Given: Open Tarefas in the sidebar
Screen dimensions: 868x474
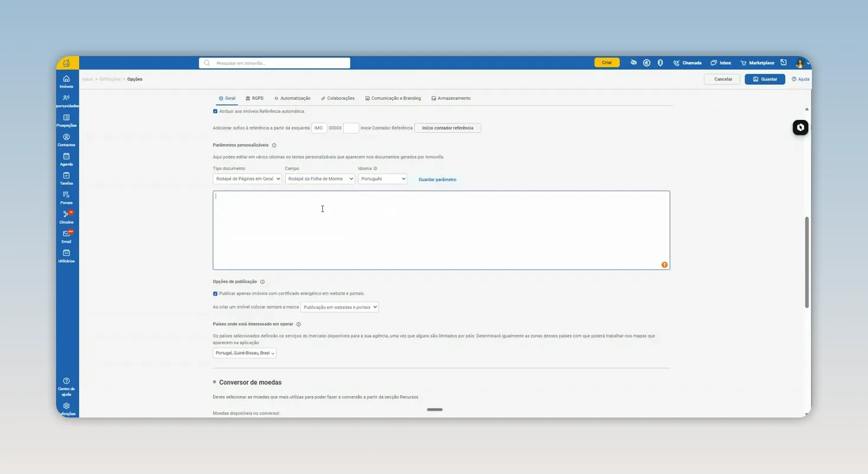Looking at the screenshot, I should tap(66, 178).
